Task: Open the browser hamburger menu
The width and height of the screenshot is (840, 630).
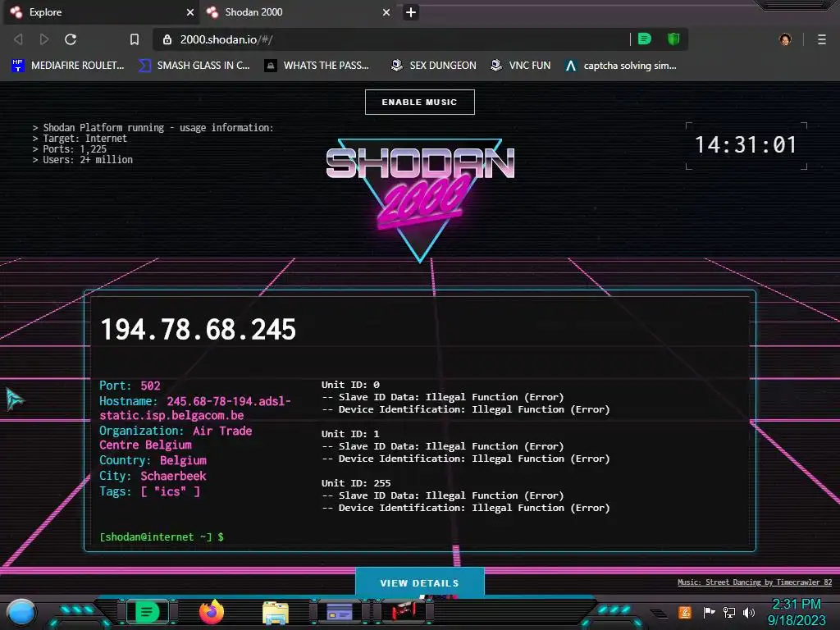Action: 822,39
